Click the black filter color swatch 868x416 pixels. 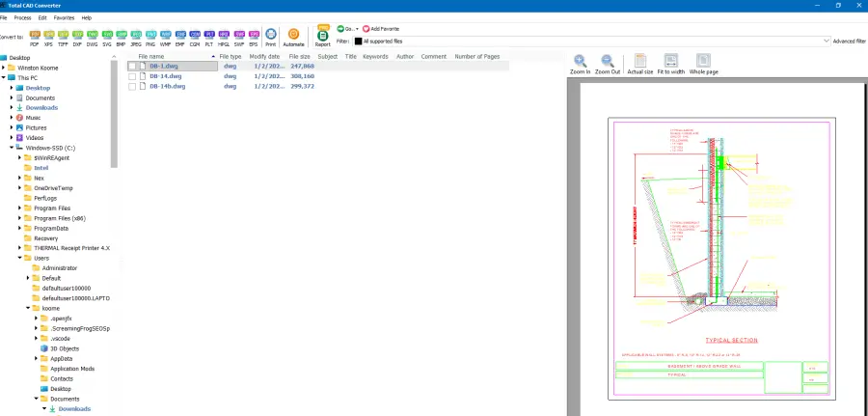(358, 41)
